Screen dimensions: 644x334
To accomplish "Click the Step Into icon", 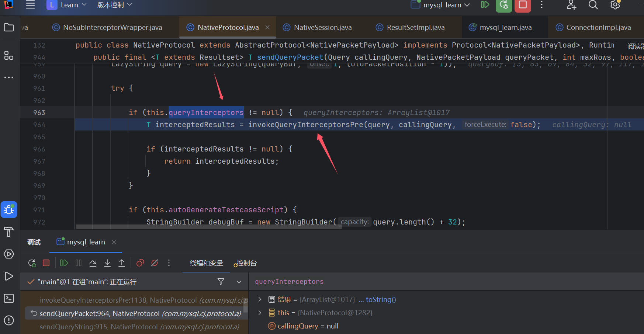I will pyautogui.click(x=107, y=263).
